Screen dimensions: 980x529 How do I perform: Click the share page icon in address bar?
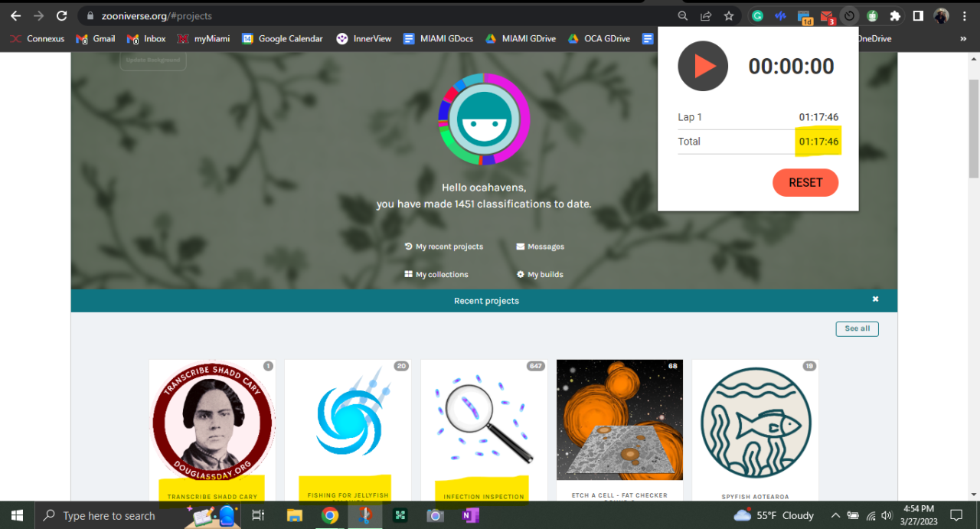point(706,15)
